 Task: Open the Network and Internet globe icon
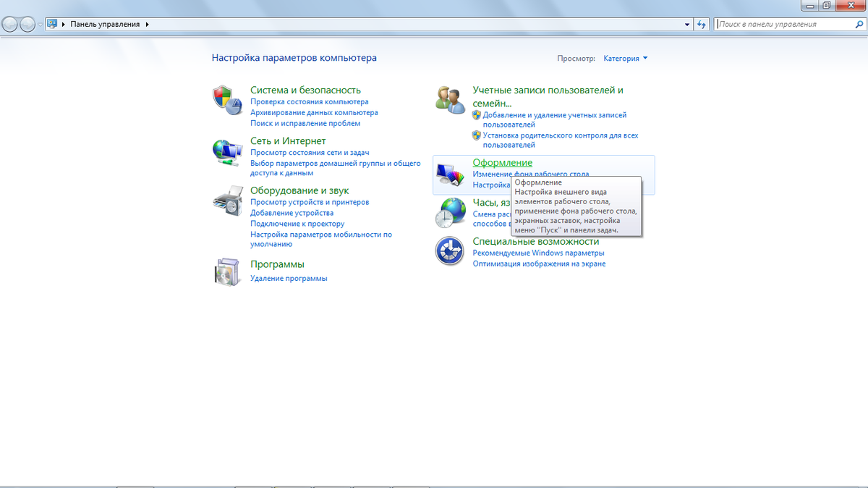point(227,151)
